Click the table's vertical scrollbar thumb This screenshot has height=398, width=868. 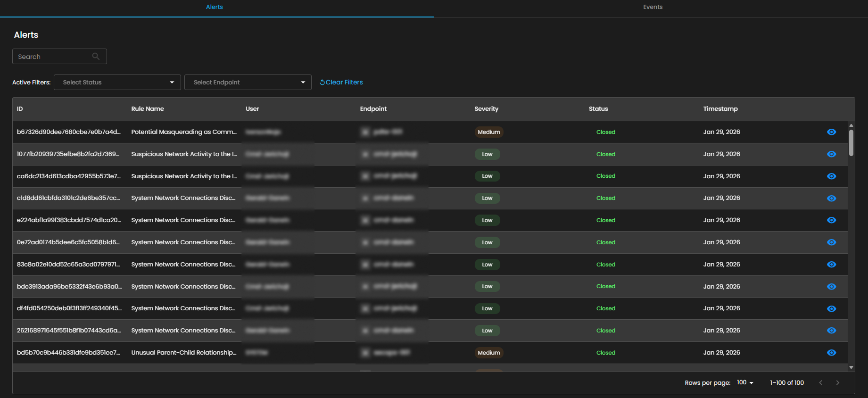coord(851,142)
